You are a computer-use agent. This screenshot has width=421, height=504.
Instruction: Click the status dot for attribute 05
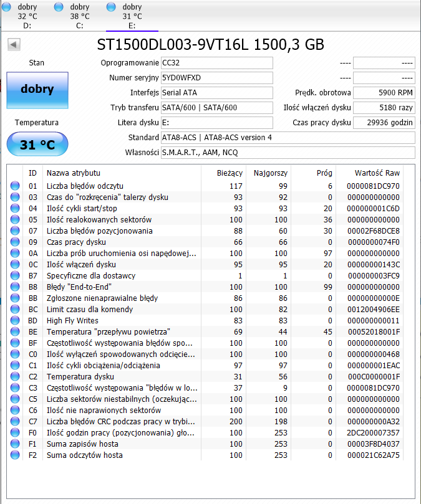point(15,219)
